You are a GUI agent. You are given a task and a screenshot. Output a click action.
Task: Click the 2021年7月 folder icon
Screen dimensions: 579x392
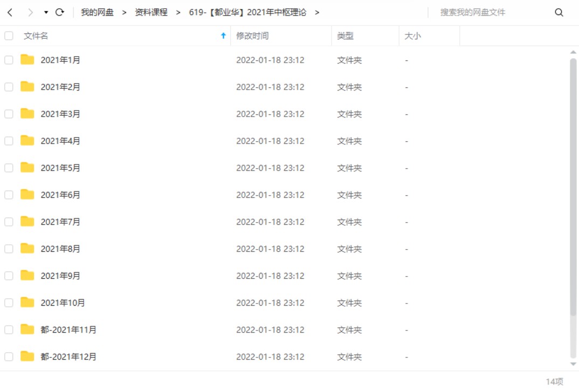pyautogui.click(x=27, y=221)
